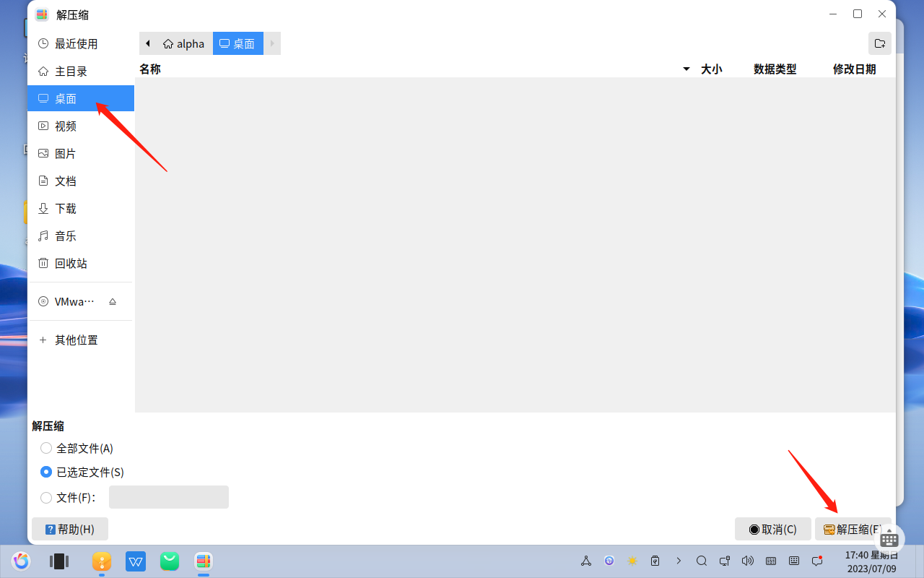The image size is (924, 578).
Task: Open 回收站 in the sidebar
Action: pyautogui.click(x=81, y=263)
